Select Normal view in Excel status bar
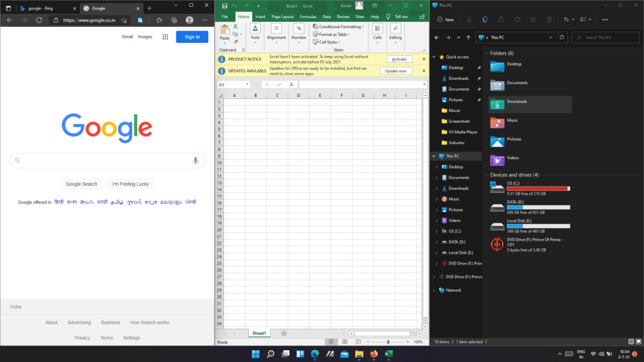The width and height of the screenshot is (644, 362). (331, 342)
